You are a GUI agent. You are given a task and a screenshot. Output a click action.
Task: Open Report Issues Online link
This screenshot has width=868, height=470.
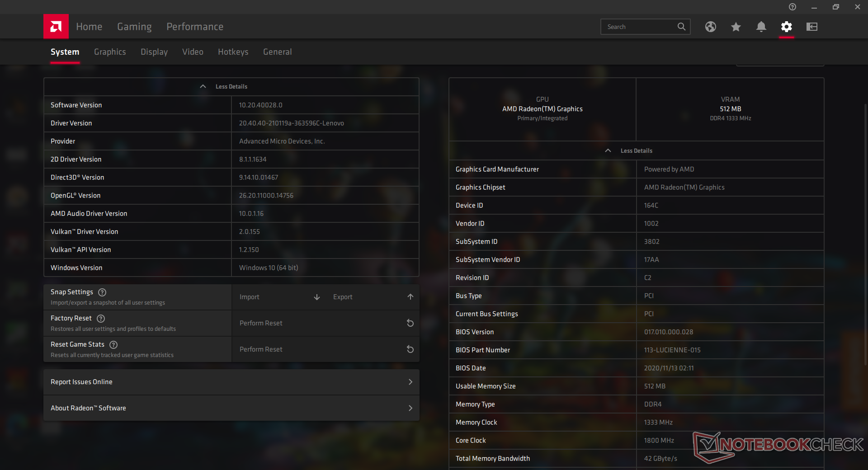tap(231, 382)
